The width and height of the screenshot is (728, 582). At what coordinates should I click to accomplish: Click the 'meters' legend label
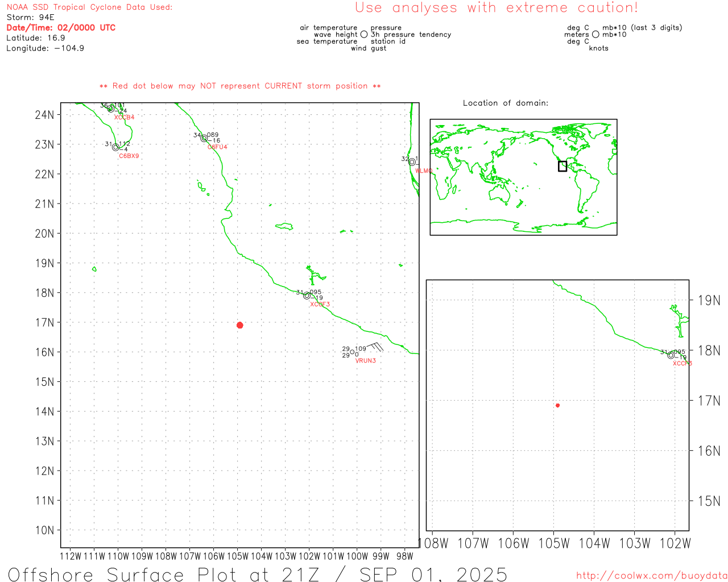(577, 35)
